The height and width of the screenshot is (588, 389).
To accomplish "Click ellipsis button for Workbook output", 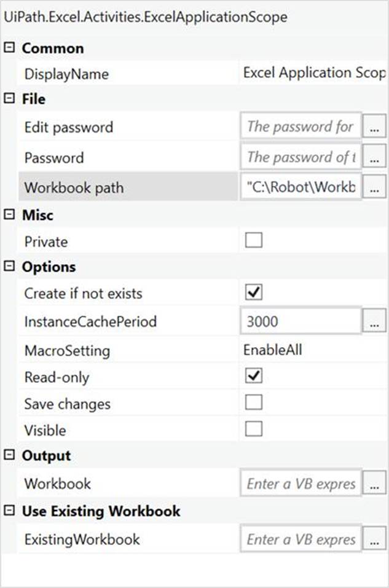I will (x=374, y=484).
